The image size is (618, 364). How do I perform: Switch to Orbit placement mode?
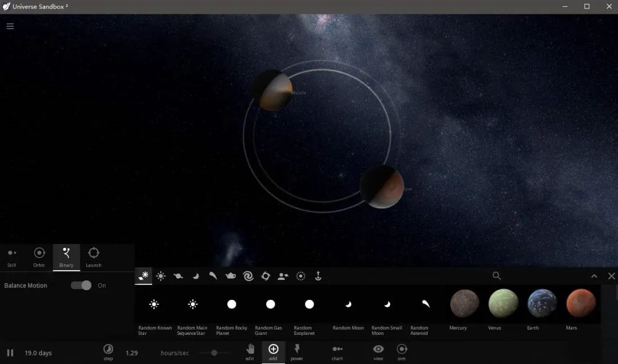[39, 256]
